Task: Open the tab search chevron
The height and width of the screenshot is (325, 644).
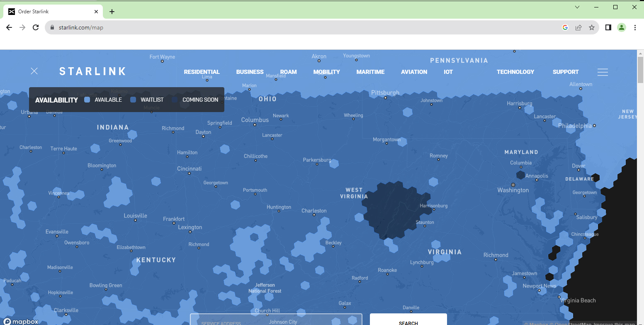Action: pyautogui.click(x=577, y=7)
